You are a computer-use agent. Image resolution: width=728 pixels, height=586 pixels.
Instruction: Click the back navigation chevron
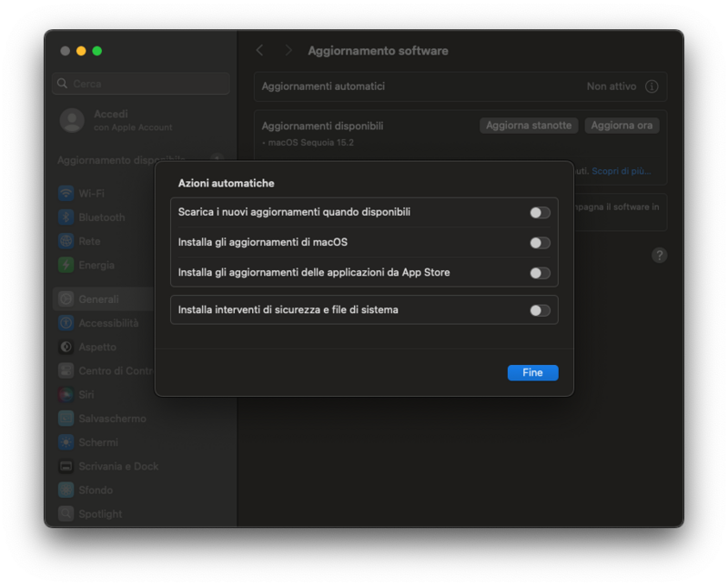click(259, 50)
